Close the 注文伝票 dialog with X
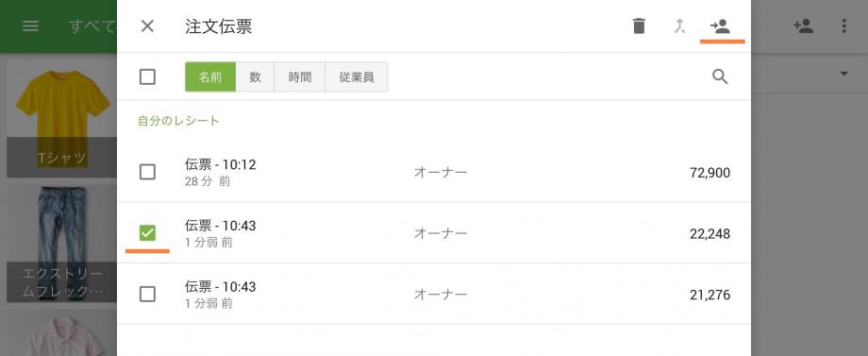The width and height of the screenshot is (868, 356). pyautogui.click(x=147, y=26)
